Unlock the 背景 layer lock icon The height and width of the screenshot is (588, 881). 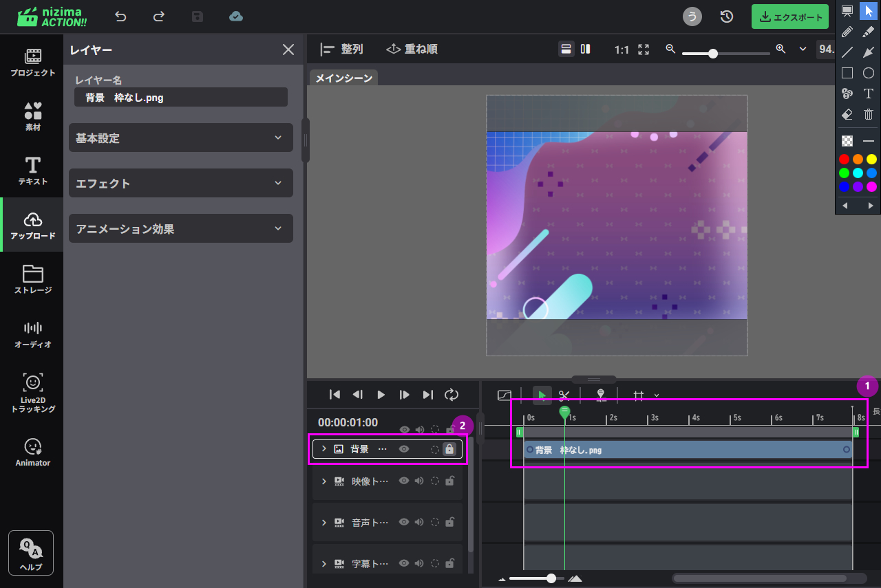[x=449, y=449]
